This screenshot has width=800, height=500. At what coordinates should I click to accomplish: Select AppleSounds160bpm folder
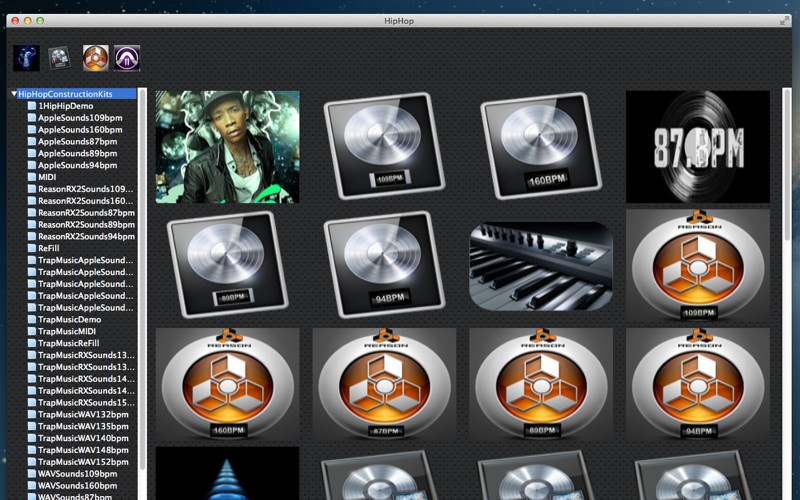point(80,130)
